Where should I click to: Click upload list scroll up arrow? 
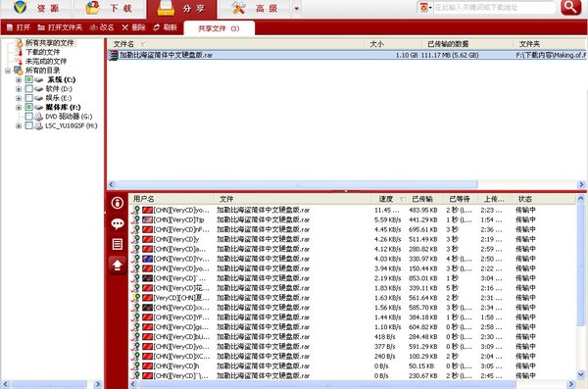click(581, 199)
